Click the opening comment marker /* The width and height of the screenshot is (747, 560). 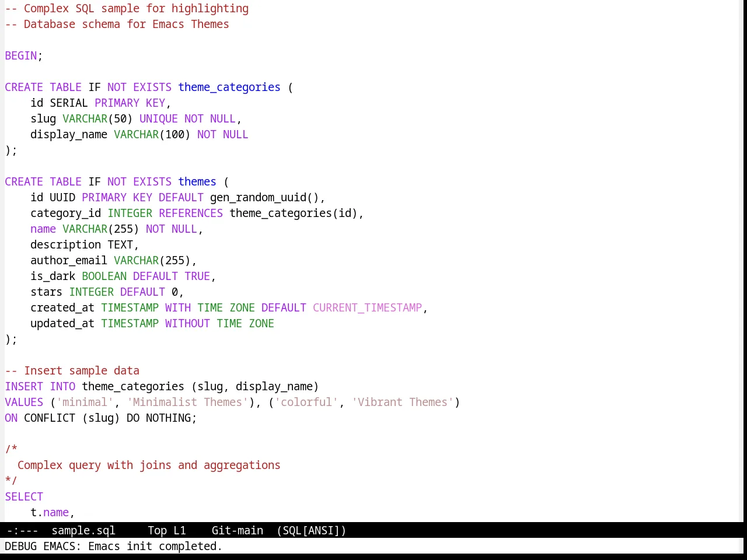[x=11, y=449]
